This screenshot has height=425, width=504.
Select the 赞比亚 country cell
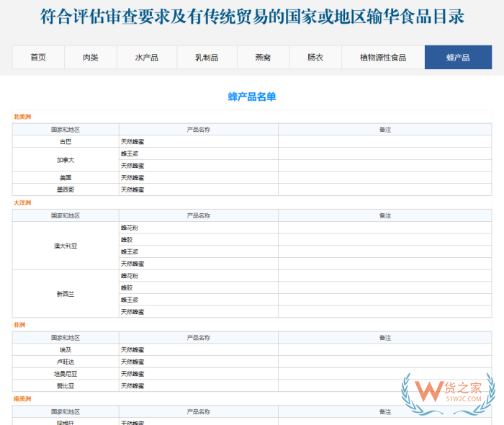[x=66, y=386]
